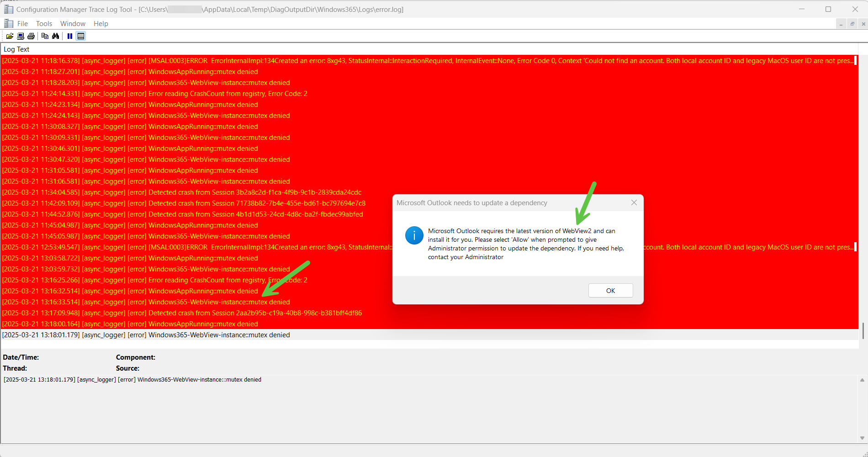Click the details pane log entry text
This screenshot has height=457, width=868.
click(x=132, y=380)
